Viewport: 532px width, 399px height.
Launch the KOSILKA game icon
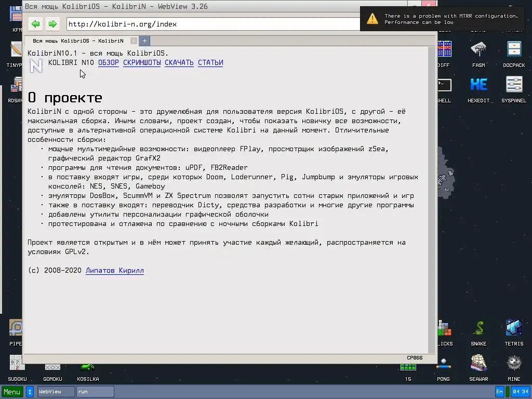(x=88, y=373)
